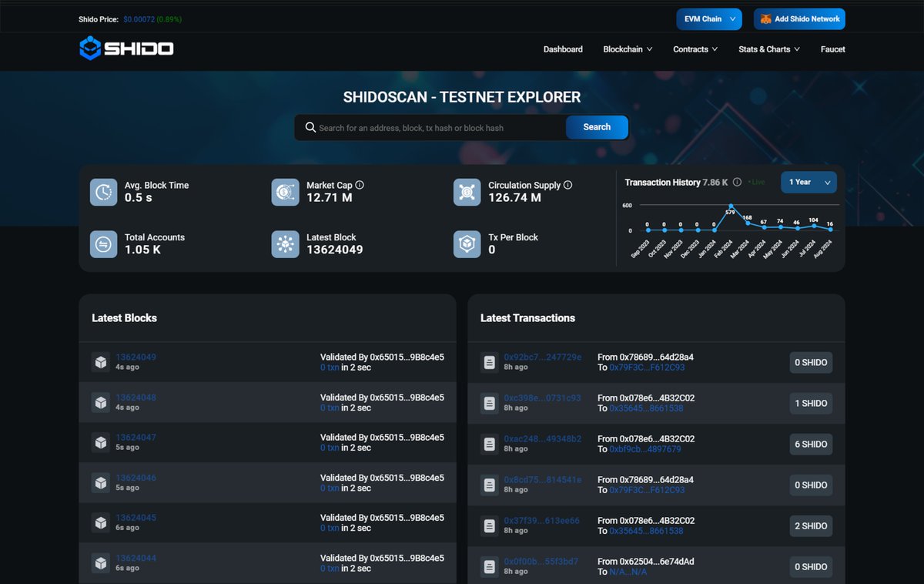Click the Transaction History info icon
The height and width of the screenshot is (584, 924).
tap(737, 183)
